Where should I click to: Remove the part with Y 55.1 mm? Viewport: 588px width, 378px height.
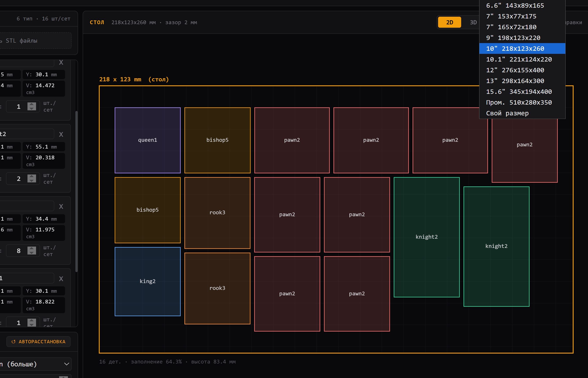tap(61, 134)
